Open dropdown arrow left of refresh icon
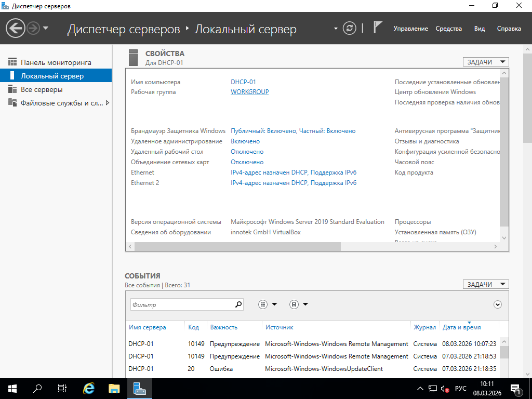Viewport: 532px width, 399px height. point(336,29)
